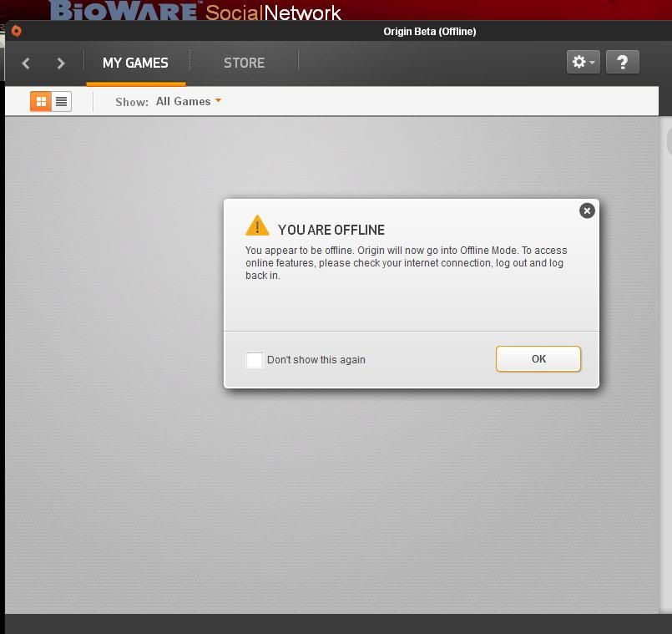Switch to grid view of games

pos(40,101)
